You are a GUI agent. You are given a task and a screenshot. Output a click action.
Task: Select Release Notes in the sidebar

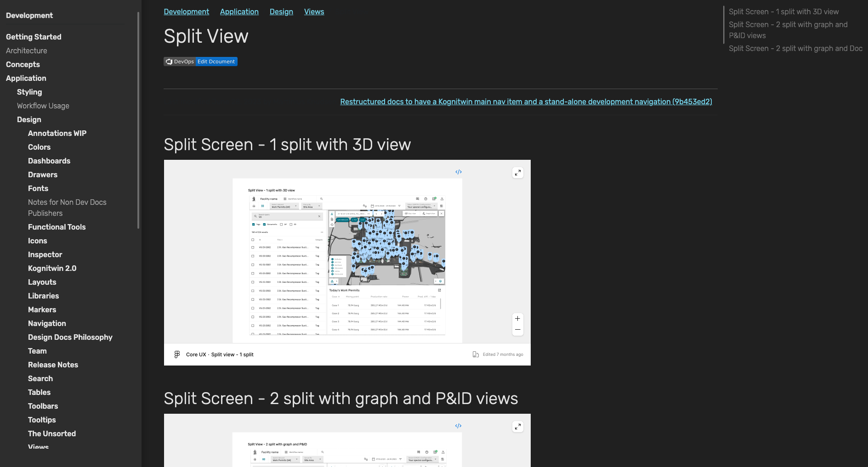click(x=53, y=365)
